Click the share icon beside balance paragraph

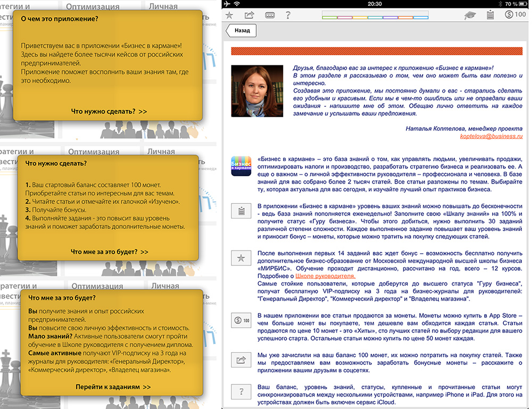(241, 360)
